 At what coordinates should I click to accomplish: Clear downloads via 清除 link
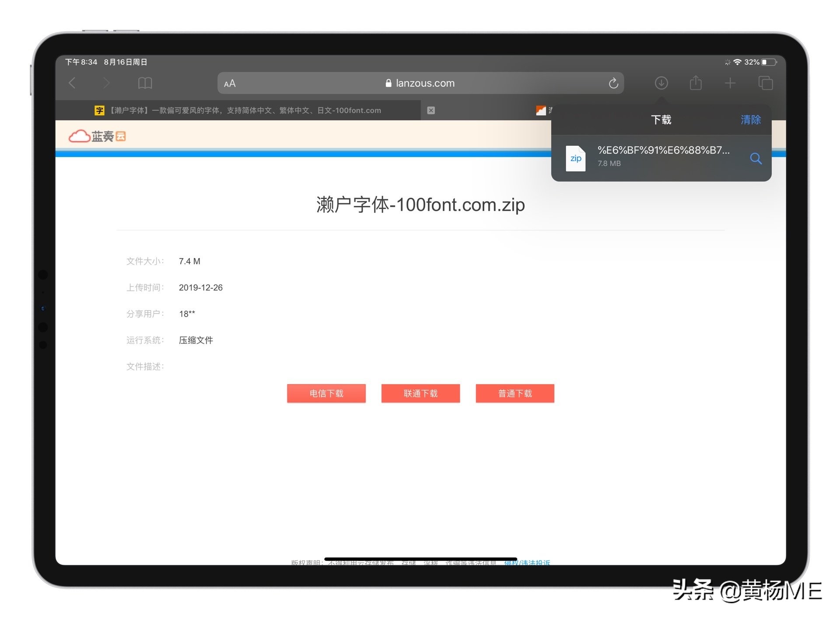click(x=750, y=119)
